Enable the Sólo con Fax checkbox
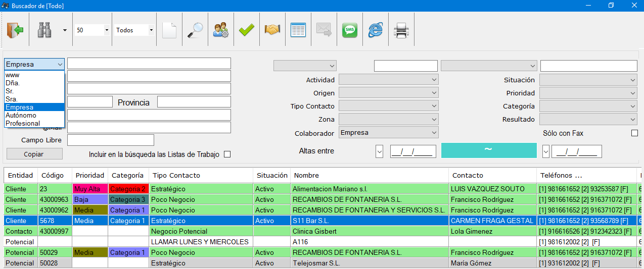Viewport: 644px width, 269px height. pos(634,133)
